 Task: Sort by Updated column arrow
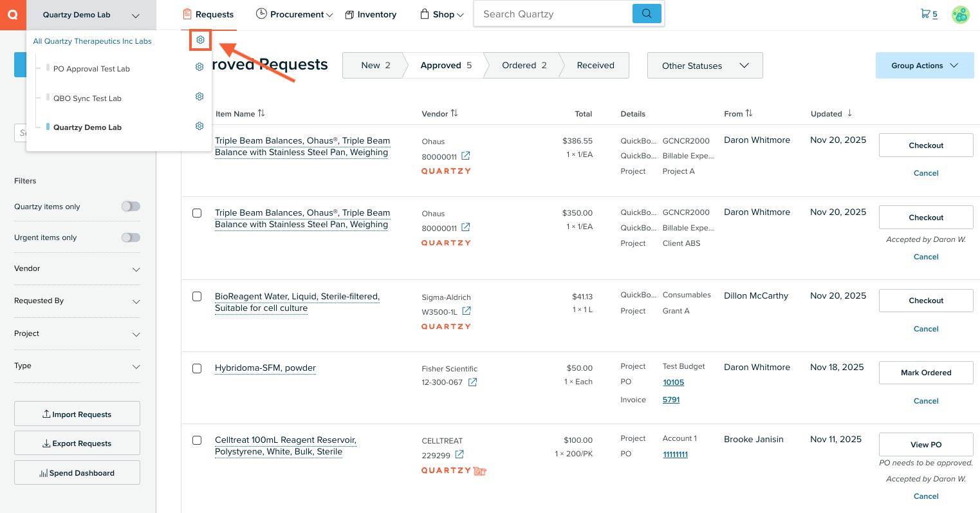click(x=849, y=113)
